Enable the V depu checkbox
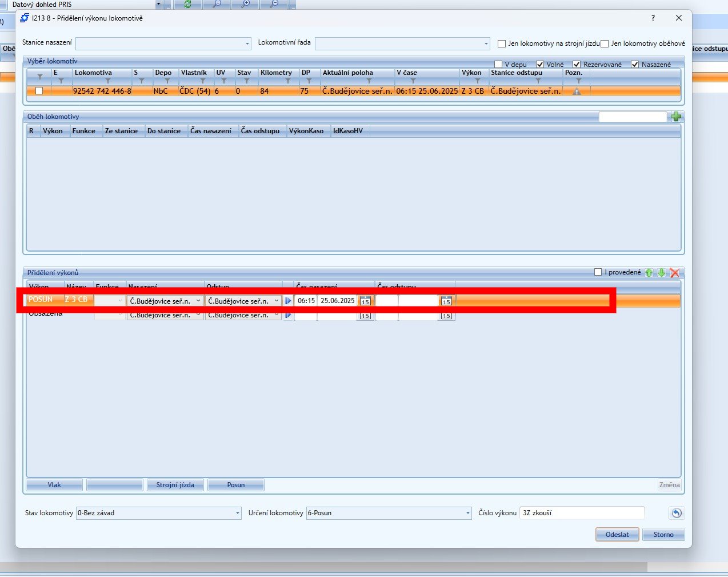Viewport: 728px width, 577px height. (x=498, y=65)
